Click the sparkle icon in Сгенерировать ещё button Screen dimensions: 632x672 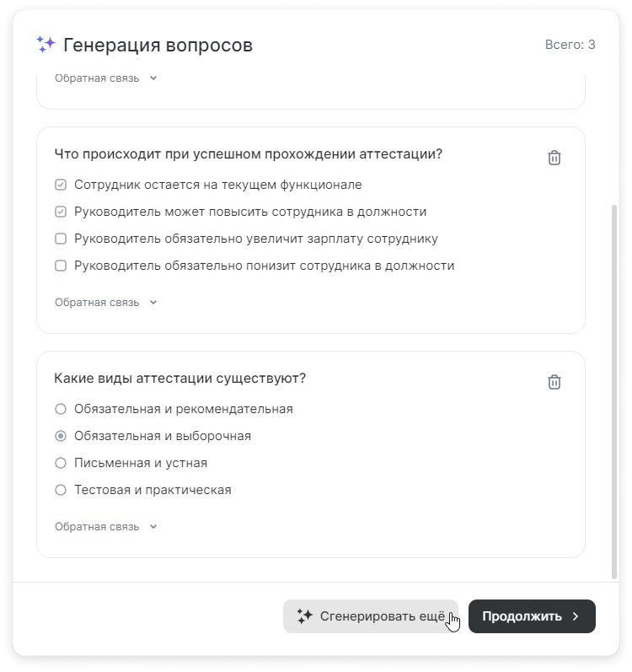pyautogui.click(x=305, y=616)
